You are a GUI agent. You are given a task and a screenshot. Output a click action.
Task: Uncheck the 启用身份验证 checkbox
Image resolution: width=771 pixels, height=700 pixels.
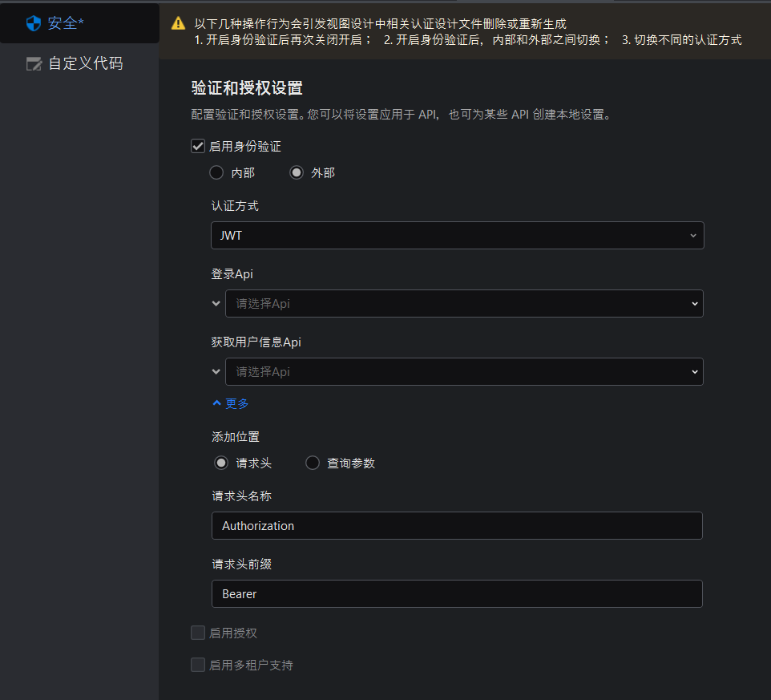click(x=198, y=146)
